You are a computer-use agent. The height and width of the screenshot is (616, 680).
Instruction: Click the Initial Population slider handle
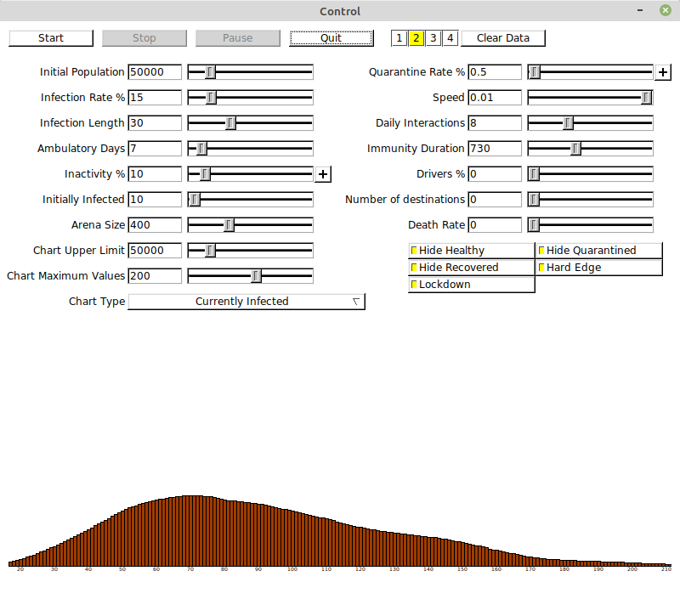[210, 72]
